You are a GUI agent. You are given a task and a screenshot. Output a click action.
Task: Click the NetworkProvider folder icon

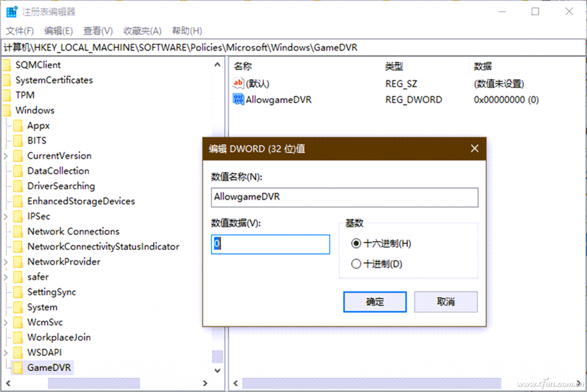tap(18, 262)
